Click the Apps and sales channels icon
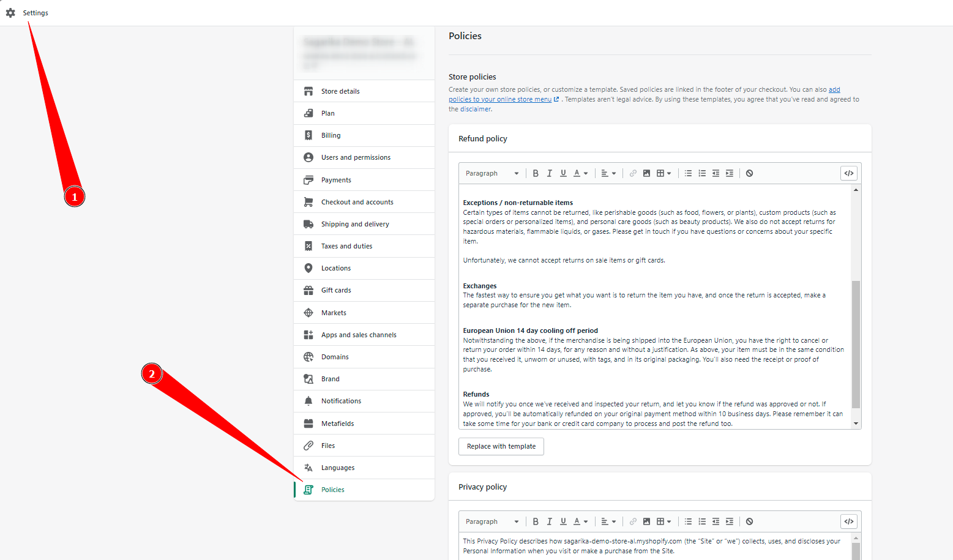 [308, 335]
